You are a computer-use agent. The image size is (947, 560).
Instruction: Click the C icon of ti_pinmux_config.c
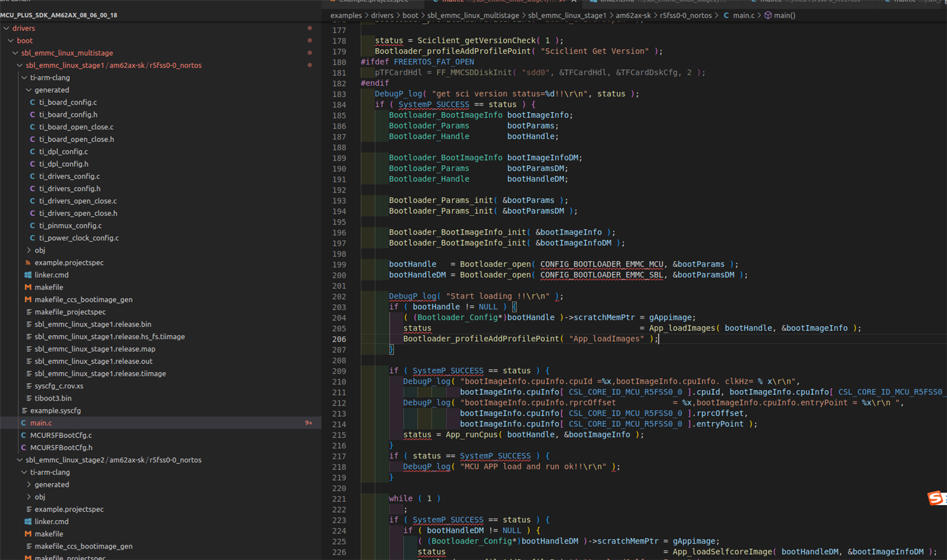(33, 226)
